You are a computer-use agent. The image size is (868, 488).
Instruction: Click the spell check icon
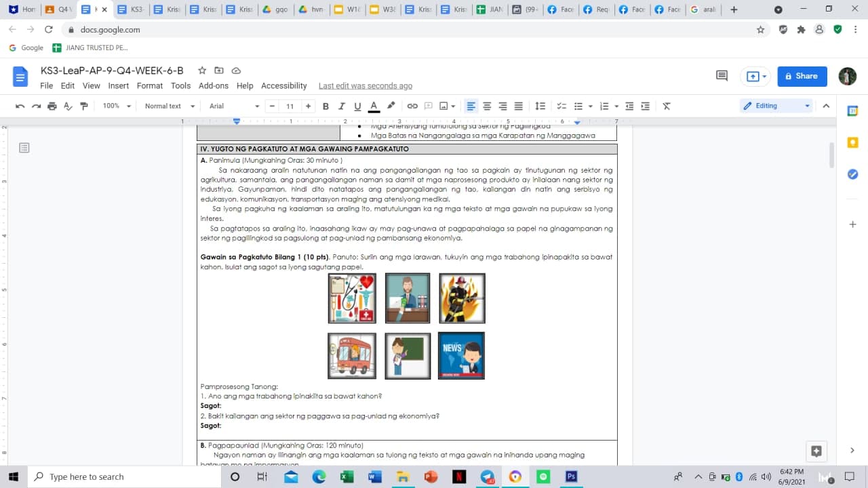click(67, 106)
